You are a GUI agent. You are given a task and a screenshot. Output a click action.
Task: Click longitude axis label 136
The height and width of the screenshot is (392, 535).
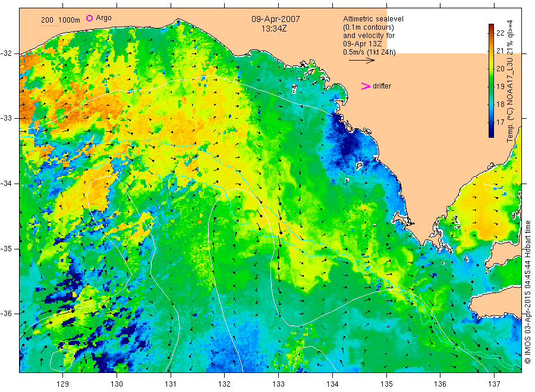coord(440,384)
